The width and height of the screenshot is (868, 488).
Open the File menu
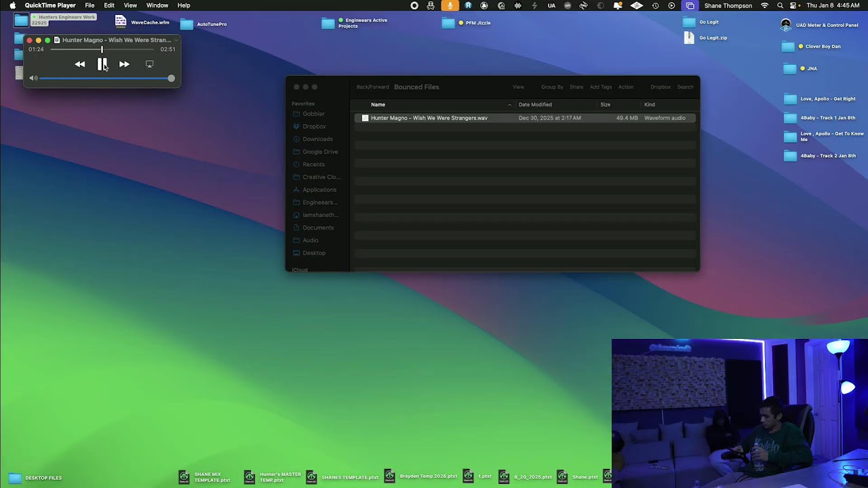(x=90, y=5)
